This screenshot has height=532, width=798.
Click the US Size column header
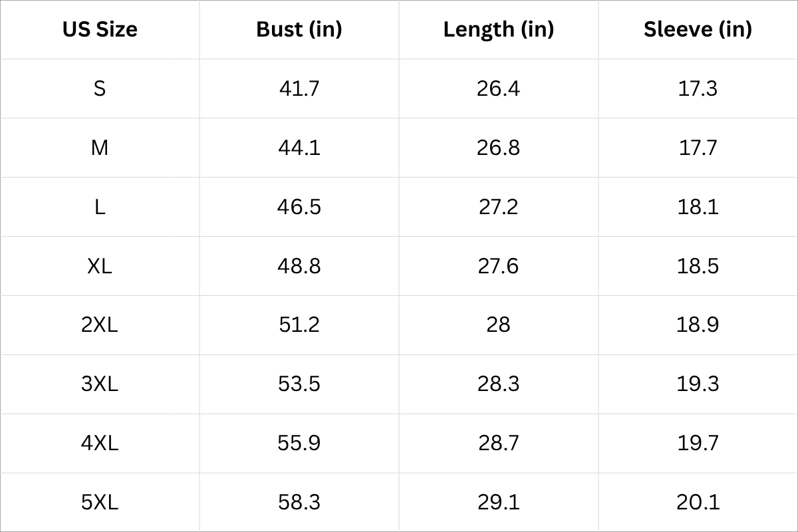coord(100,29)
